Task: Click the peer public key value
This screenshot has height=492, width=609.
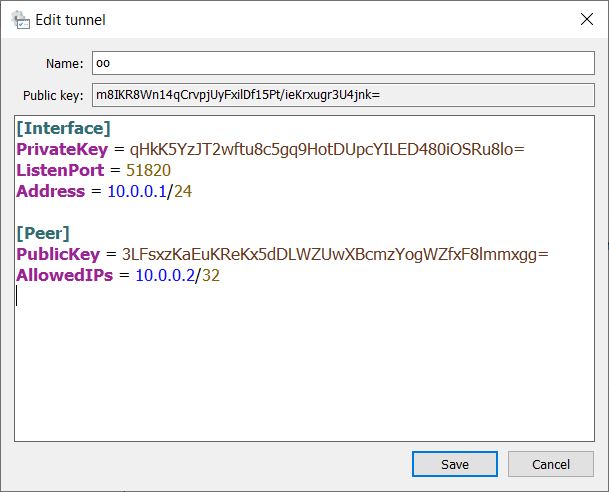Action: (x=335, y=254)
